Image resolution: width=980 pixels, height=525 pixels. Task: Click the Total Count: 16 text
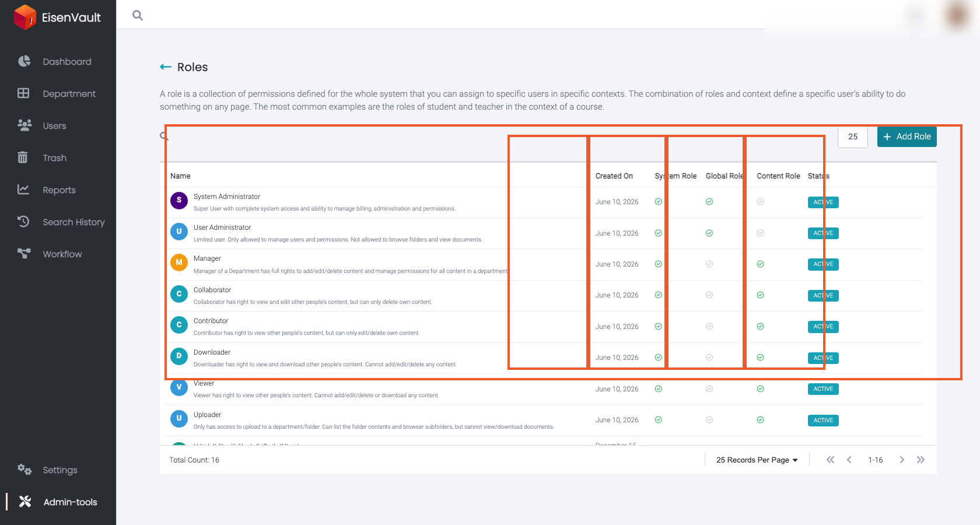click(x=194, y=460)
